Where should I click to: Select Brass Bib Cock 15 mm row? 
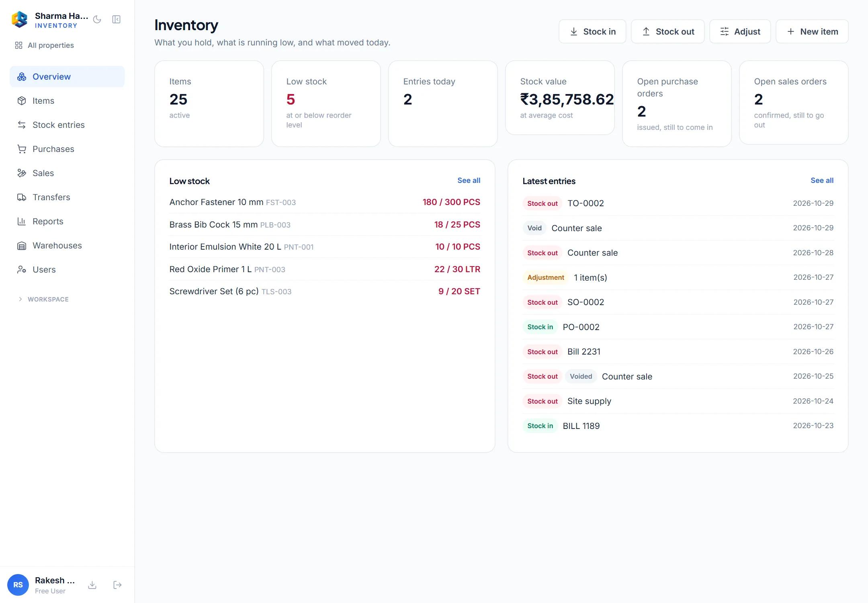point(325,225)
